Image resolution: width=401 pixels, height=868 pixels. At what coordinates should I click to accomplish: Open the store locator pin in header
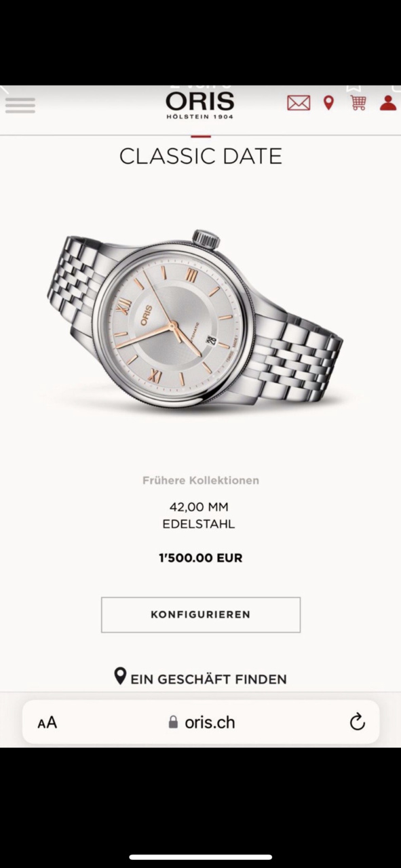(x=329, y=103)
